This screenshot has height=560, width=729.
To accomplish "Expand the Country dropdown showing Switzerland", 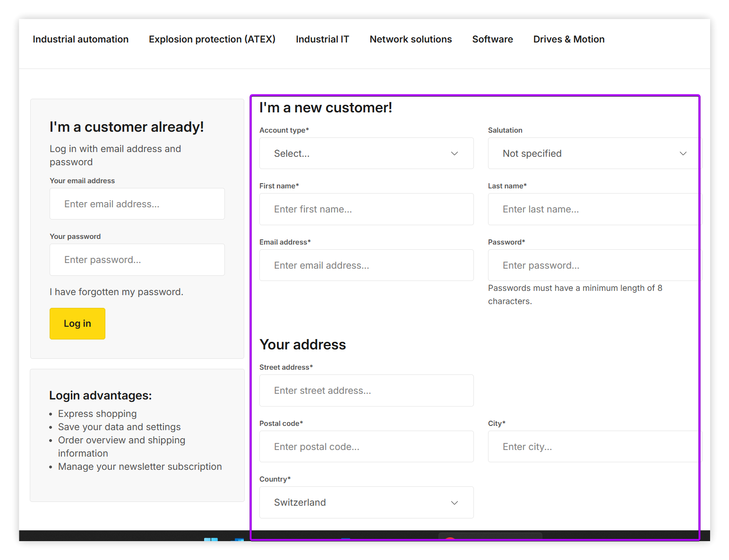I will (366, 502).
